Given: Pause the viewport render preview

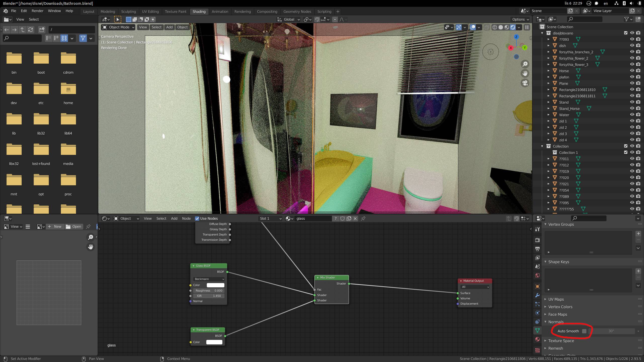Looking at the screenshot, I should (x=527, y=27).
